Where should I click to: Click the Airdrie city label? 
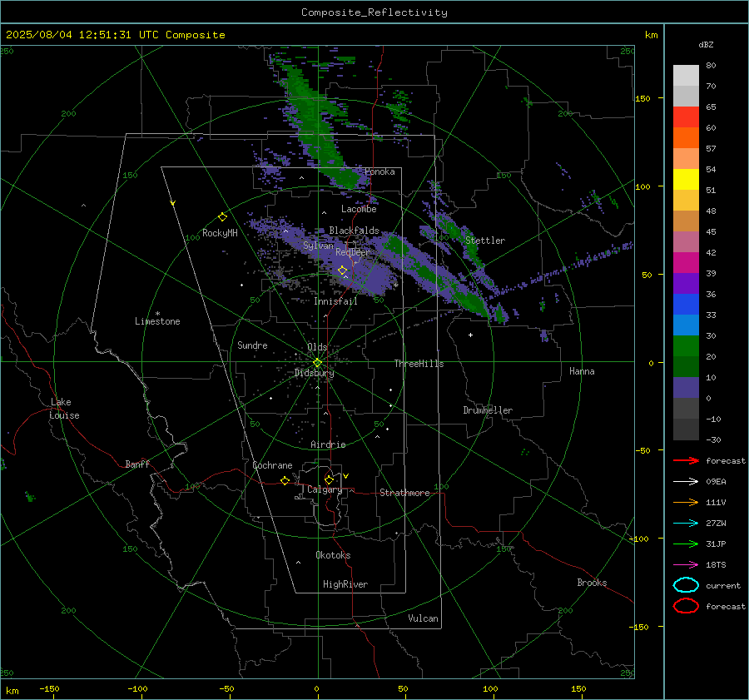(x=328, y=444)
